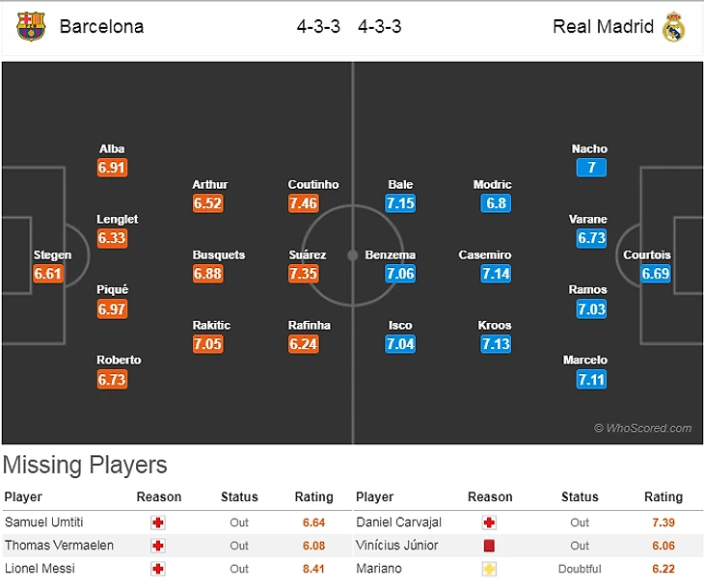This screenshot has height=588, width=704.
Task: Click Mariano's yellow doubtful cross icon
Action: pyautogui.click(x=490, y=569)
